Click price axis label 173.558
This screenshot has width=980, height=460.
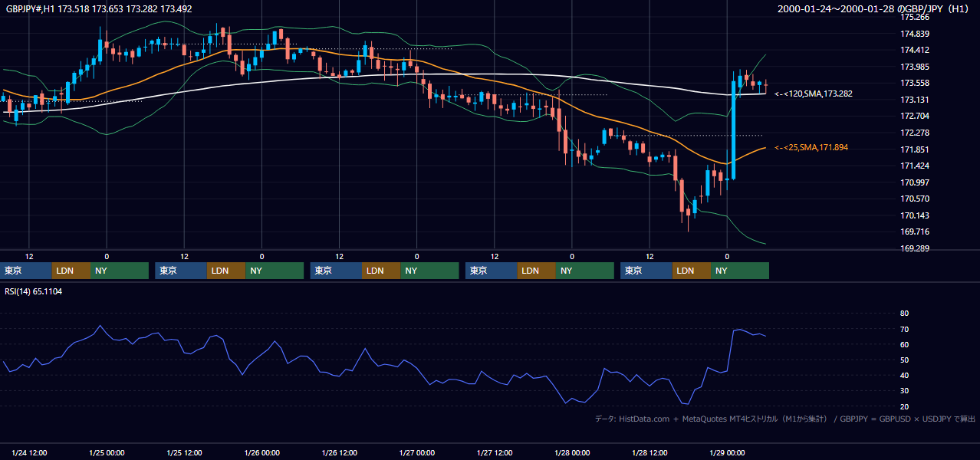(913, 83)
